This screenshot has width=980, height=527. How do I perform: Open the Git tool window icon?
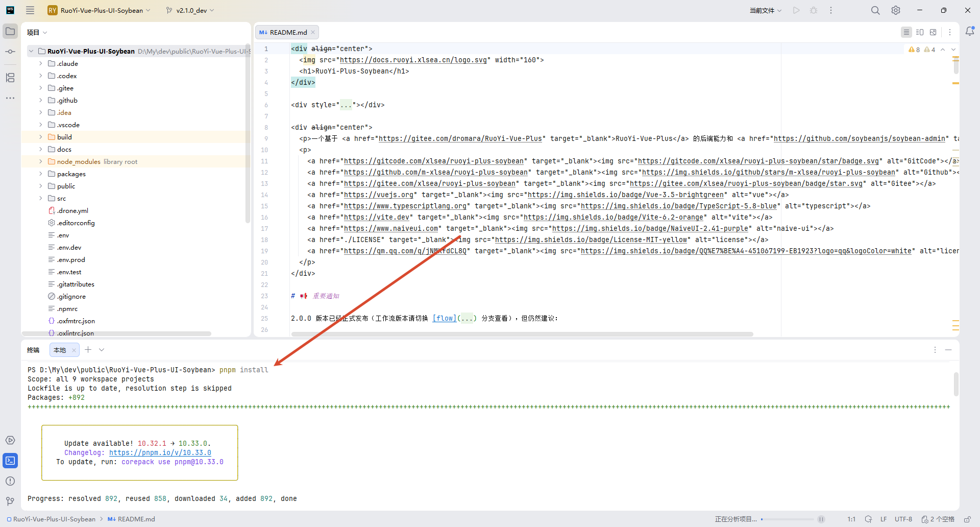(10, 501)
